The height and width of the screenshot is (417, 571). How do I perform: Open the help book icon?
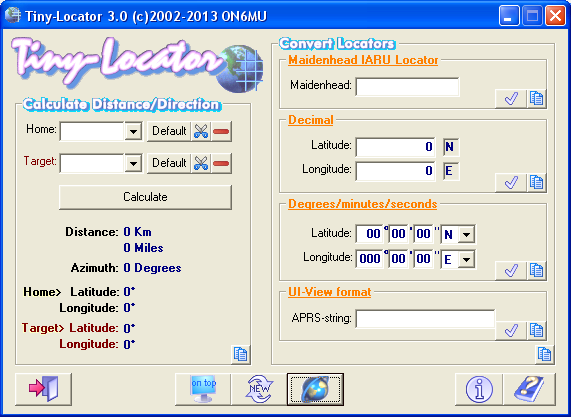click(x=529, y=389)
